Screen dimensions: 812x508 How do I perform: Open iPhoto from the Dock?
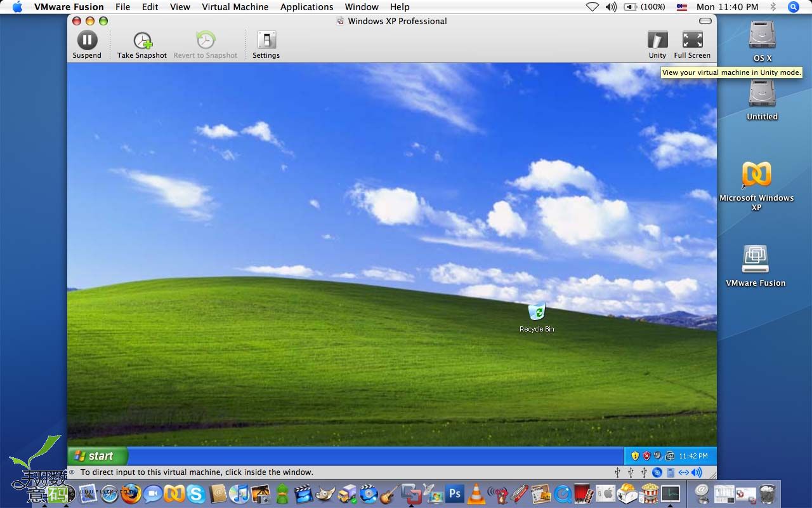click(x=261, y=493)
